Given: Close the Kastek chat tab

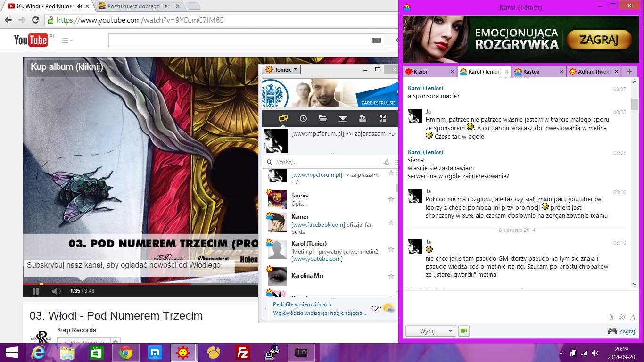Looking at the screenshot, I should [561, 72].
